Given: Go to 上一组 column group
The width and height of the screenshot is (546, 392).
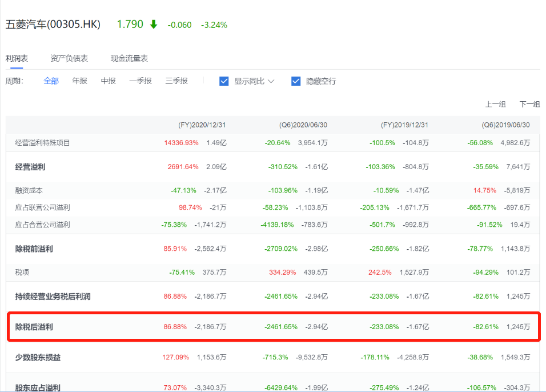Looking at the screenshot, I should click(x=496, y=104).
